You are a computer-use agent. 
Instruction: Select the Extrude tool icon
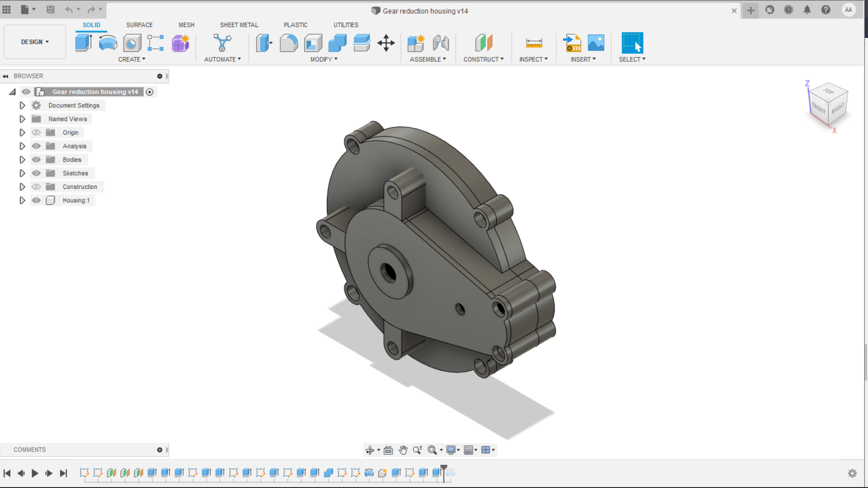tap(84, 43)
